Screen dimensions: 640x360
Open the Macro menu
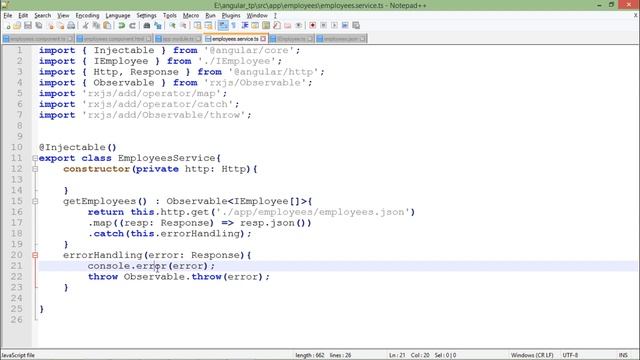click(191, 16)
